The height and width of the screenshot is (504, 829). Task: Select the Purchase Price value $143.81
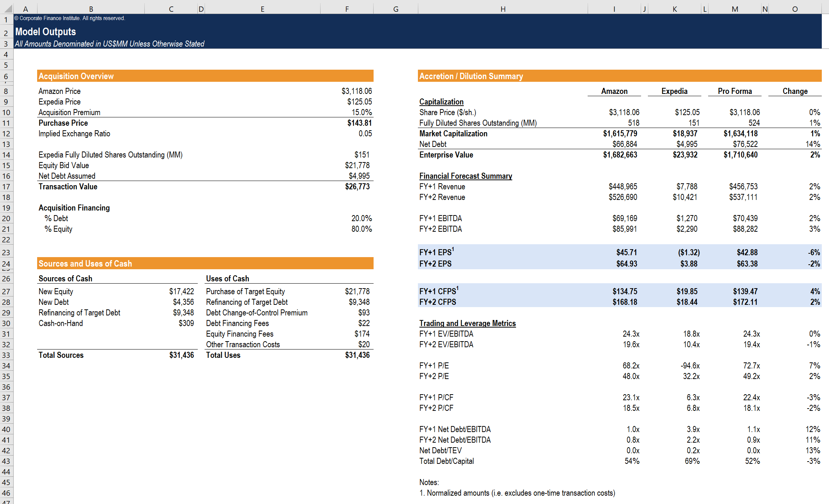point(359,123)
